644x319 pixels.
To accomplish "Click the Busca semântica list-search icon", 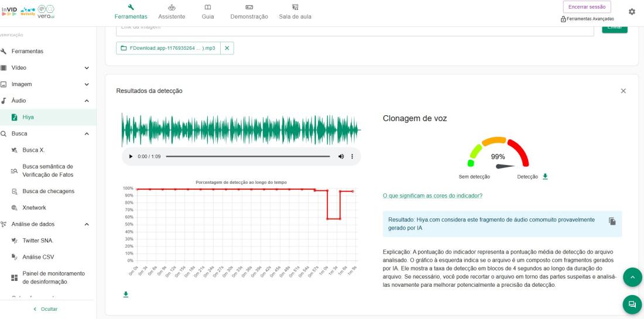I will coord(15,171).
